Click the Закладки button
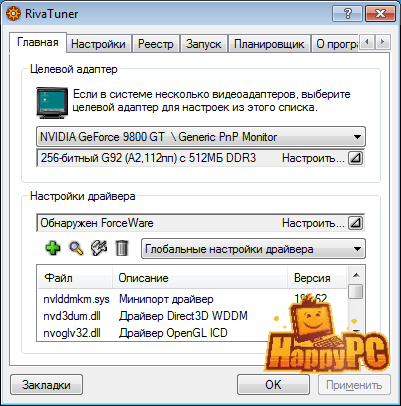 [46, 385]
